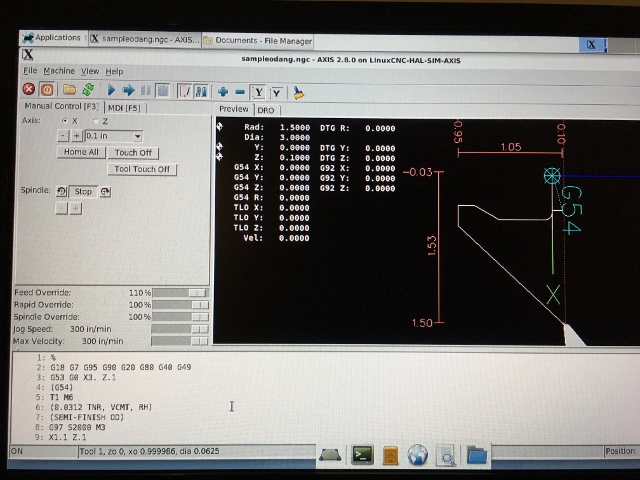Open file cabinet icon in dock
This screenshot has width=640, height=480.
(x=391, y=455)
